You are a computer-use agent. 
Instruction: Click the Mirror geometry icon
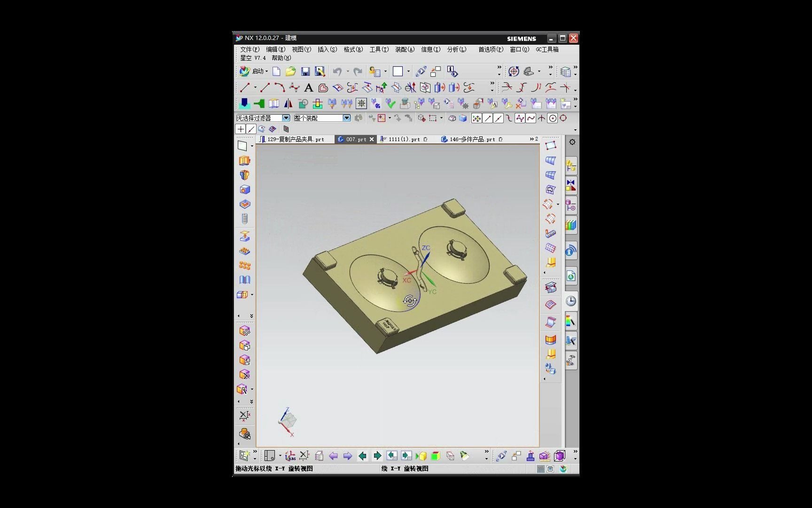[288, 103]
